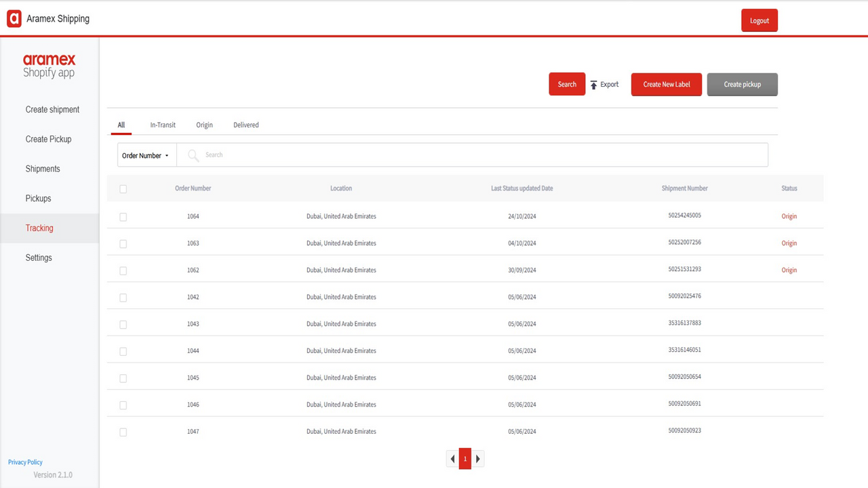Click the Location column header
The width and height of the screenshot is (868, 488).
[341, 188]
